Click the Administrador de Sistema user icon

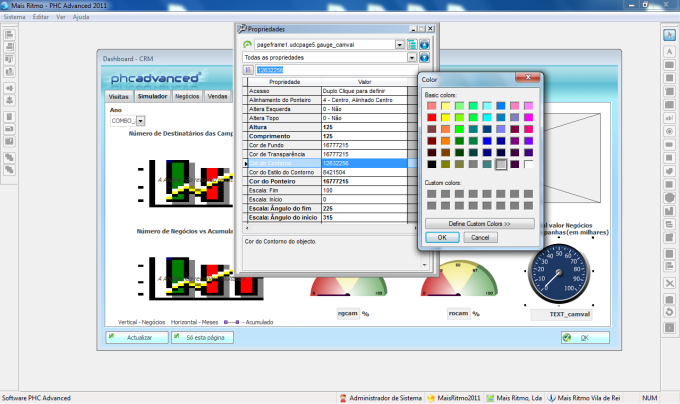tap(343, 398)
